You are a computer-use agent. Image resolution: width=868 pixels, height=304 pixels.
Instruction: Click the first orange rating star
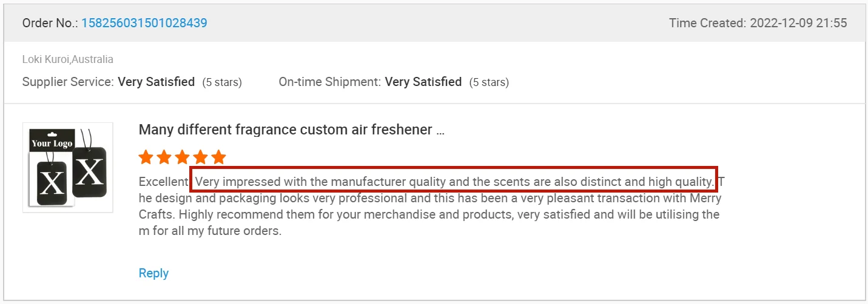(x=146, y=158)
